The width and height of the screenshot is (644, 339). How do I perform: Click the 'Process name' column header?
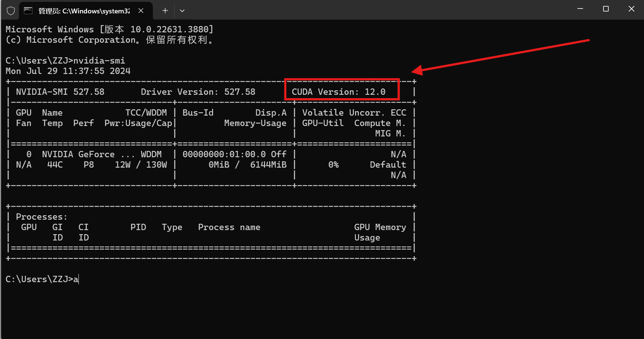229,227
